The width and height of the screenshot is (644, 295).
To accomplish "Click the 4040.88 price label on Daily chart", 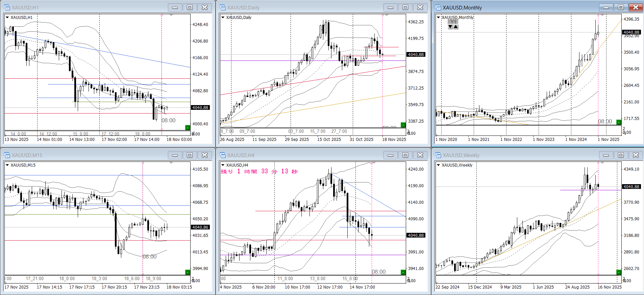I will [x=416, y=54].
